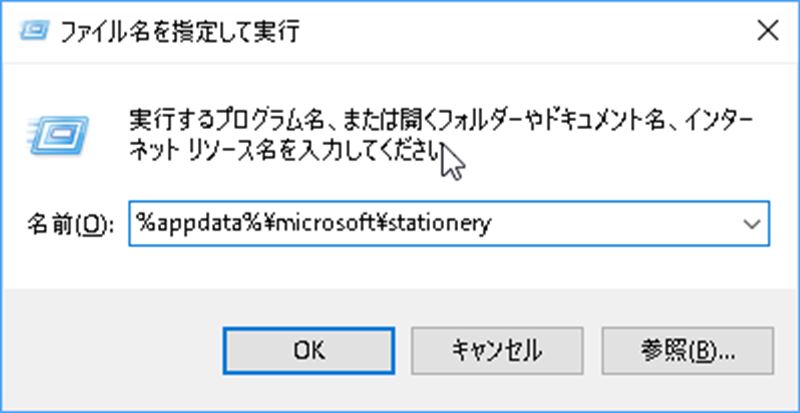This screenshot has width=800, height=413.
Task: Close the ファイル名を指定して実行 dialog
Action: point(767,31)
